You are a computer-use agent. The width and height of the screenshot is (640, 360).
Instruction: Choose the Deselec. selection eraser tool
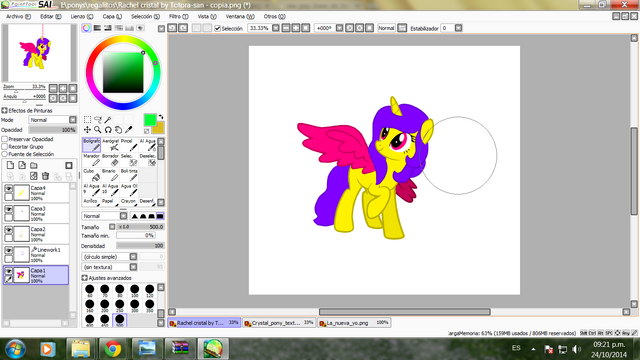point(147,160)
